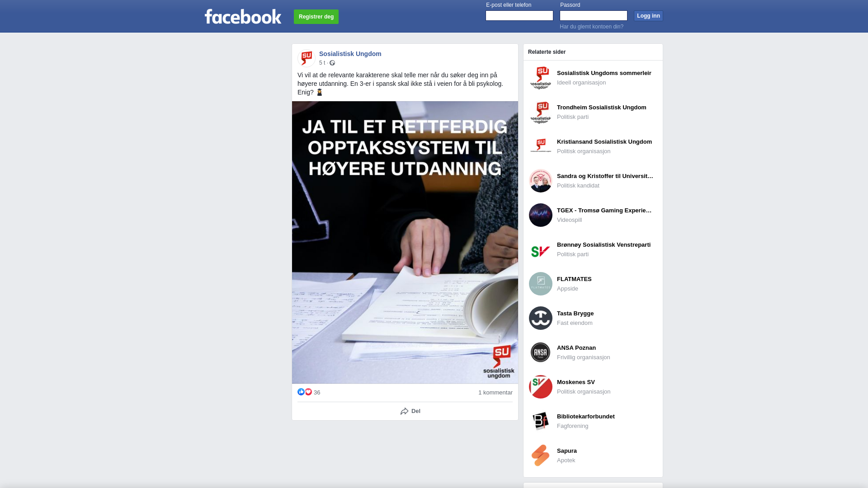Open the Har du glemt kontoen din link
The image size is (868, 488).
(x=591, y=27)
